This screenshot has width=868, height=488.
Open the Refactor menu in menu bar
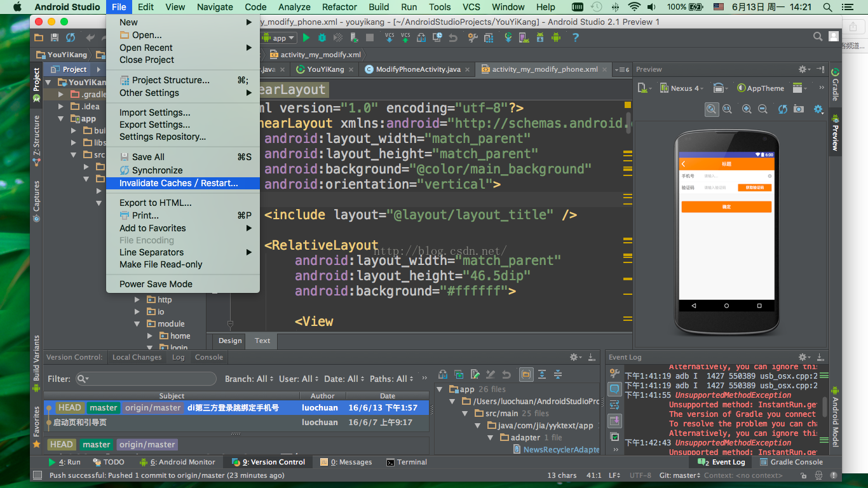339,7
